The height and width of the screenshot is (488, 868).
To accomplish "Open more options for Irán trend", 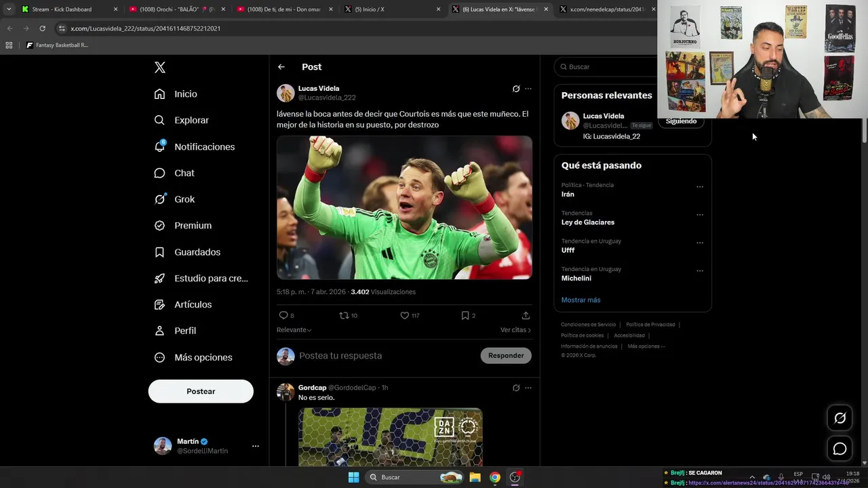I will click(700, 187).
